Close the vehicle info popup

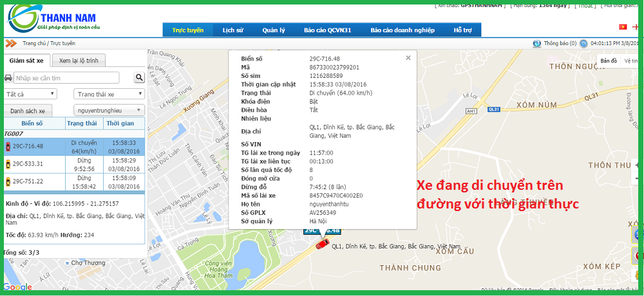[408, 58]
